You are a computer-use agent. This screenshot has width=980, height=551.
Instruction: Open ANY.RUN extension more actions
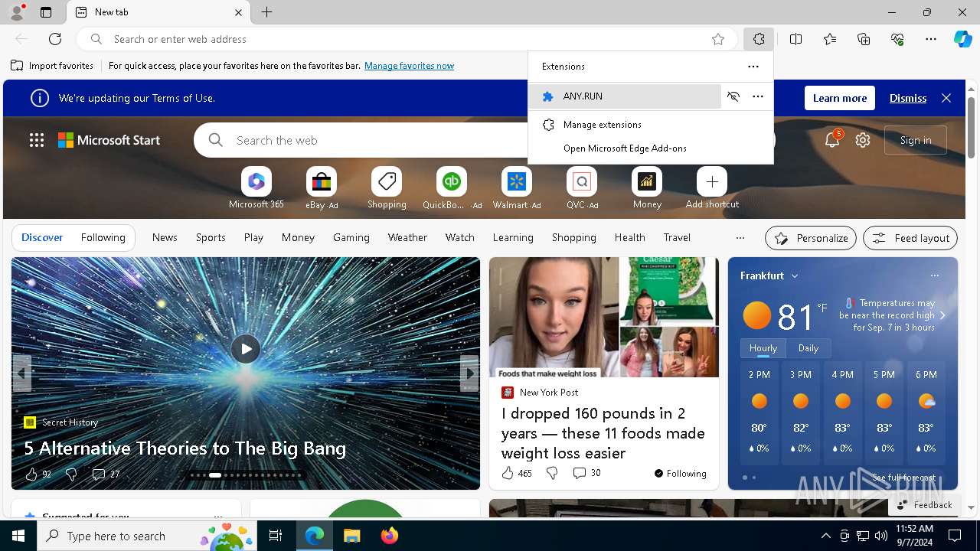(x=758, y=96)
